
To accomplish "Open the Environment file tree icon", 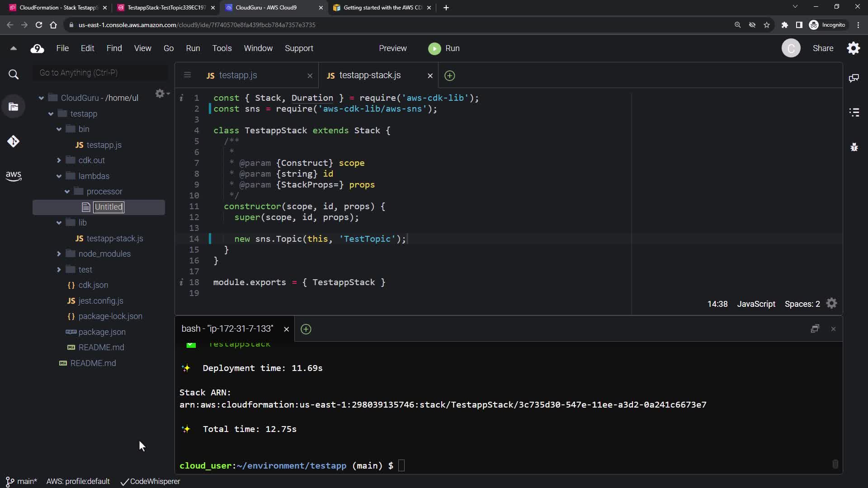I will (14, 107).
